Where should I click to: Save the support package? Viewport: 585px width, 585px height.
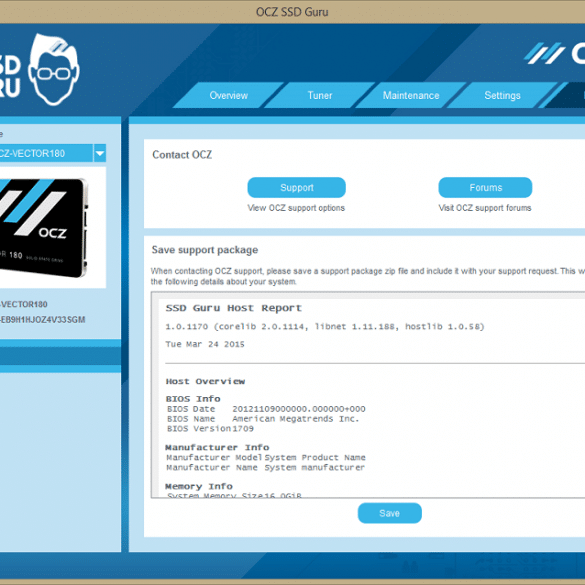click(x=390, y=513)
